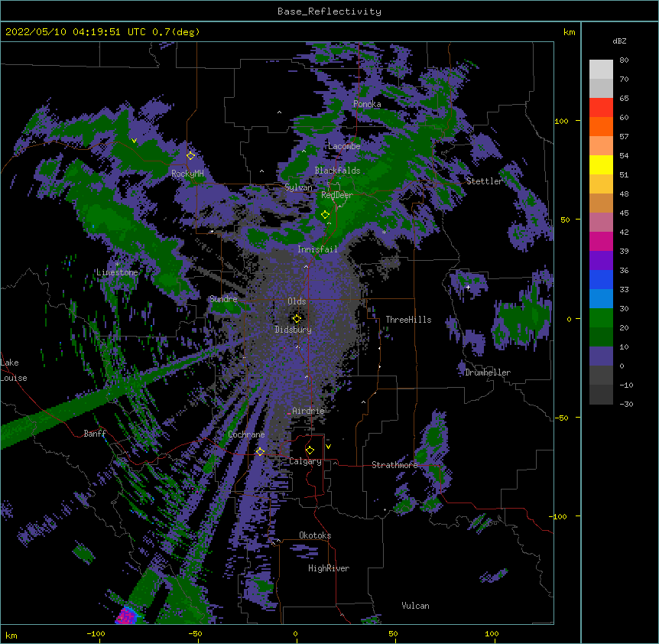Viewport: 659px width, 644px height.
Task: Click the dBZ legend heading
Action: click(x=619, y=41)
